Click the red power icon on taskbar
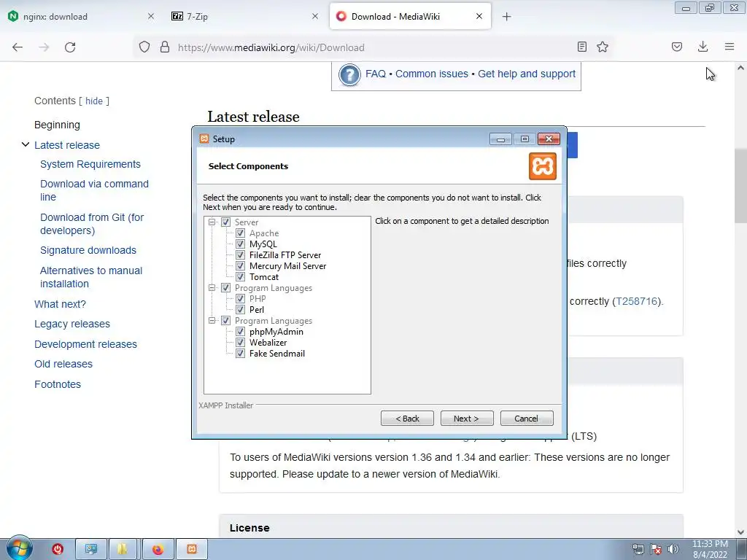Screen dimensions: 747x560 pos(58,549)
